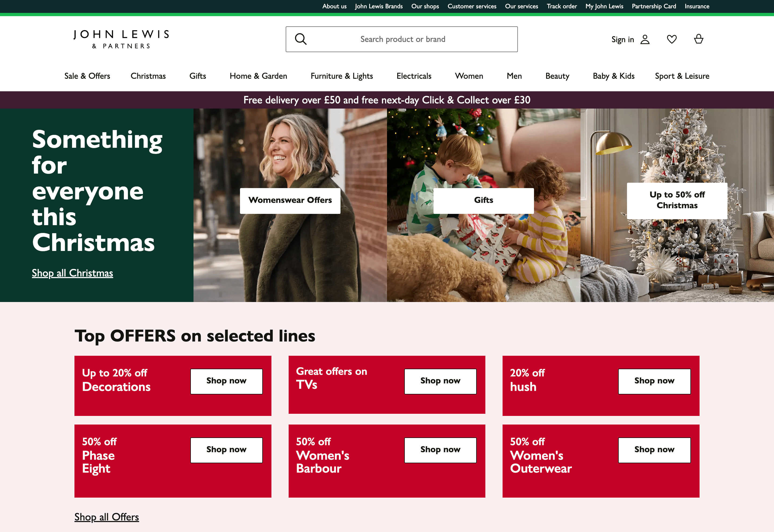
Task: Open the Up to 50% off Christmas banner
Action: coord(676,200)
